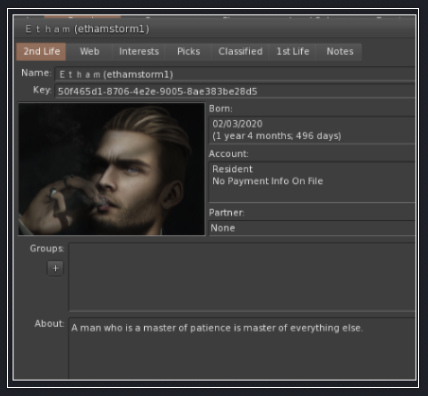Select the Interests tab
Image resolution: width=428 pixels, height=396 pixels.
[x=139, y=52]
